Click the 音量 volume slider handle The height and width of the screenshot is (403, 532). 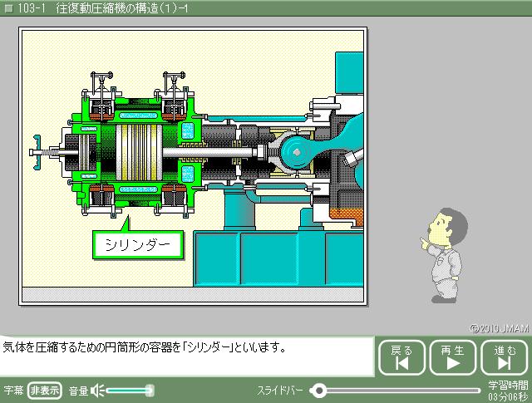[x=150, y=391]
